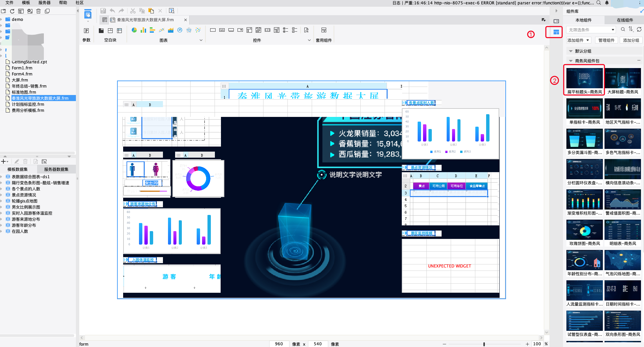The height and width of the screenshot is (347, 644).
Task: Expand the 各个景点的人数 dataset
Action: pos(1,189)
